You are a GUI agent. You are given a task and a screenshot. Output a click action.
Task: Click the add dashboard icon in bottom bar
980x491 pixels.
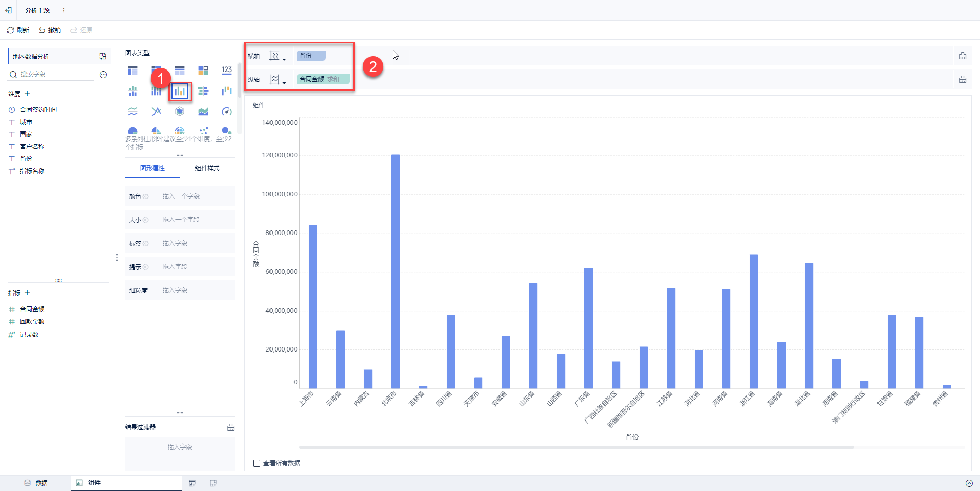point(213,483)
